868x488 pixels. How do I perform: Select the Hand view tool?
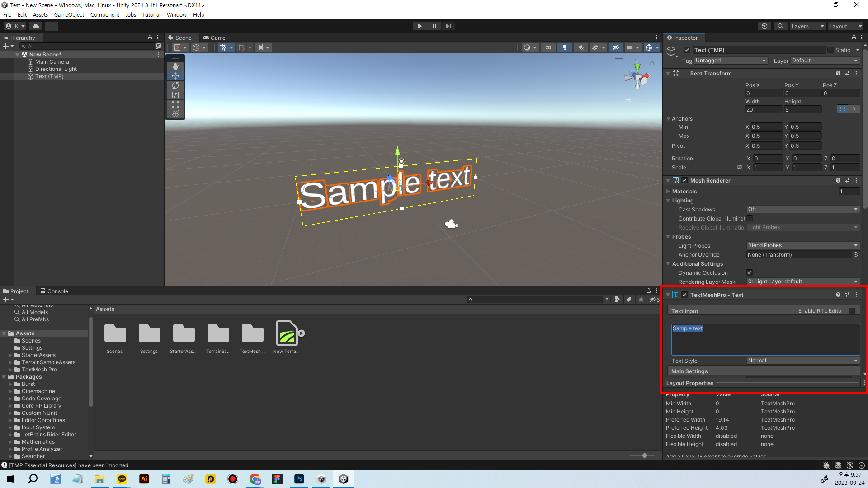tap(175, 66)
